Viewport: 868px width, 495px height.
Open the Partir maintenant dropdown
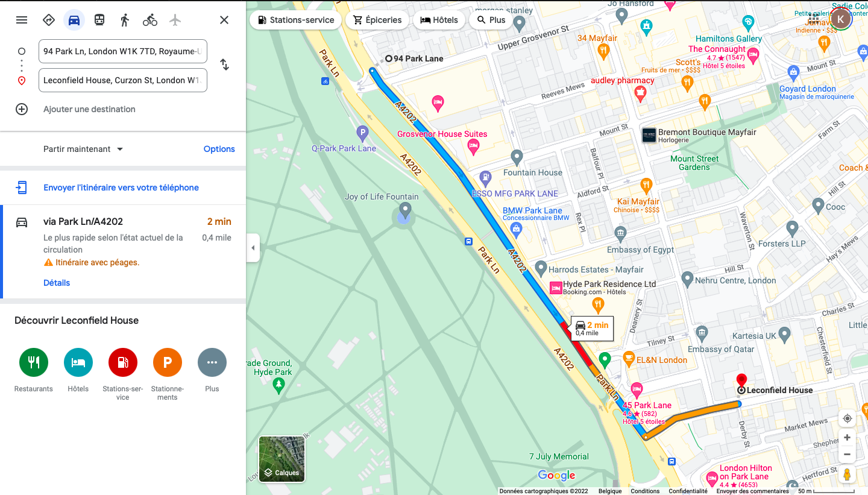(x=83, y=149)
